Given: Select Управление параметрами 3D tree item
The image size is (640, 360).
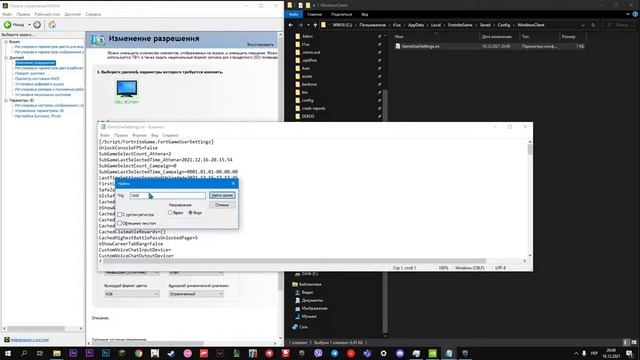Looking at the screenshot, I should pos(39,111).
